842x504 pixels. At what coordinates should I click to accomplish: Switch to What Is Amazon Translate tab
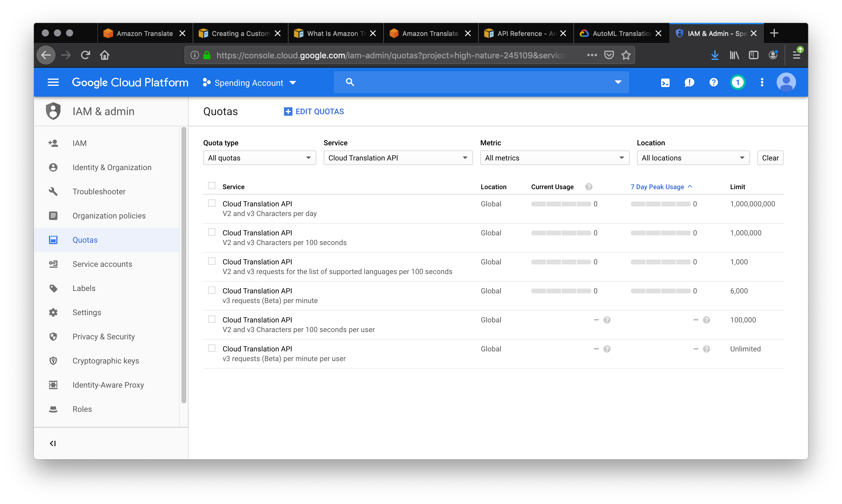[335, 33]
